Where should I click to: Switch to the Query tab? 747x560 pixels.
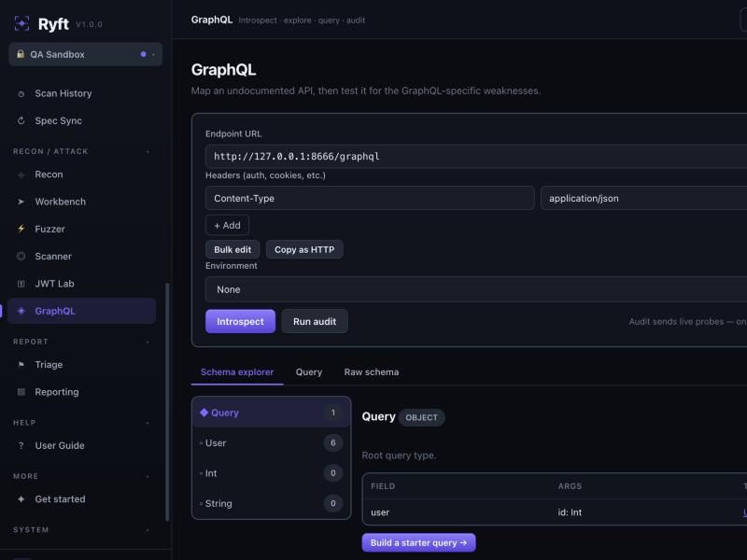309,372
